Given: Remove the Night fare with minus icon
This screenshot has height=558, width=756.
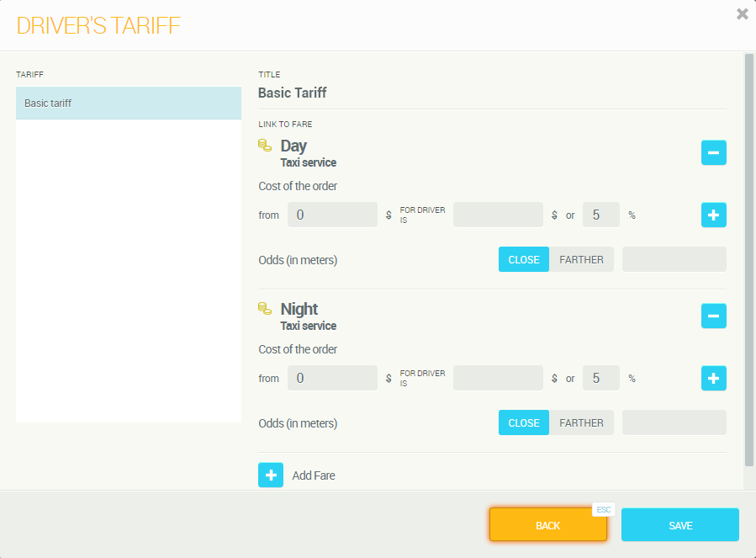Looking at the screenshot, I should [x=713, y=316].
